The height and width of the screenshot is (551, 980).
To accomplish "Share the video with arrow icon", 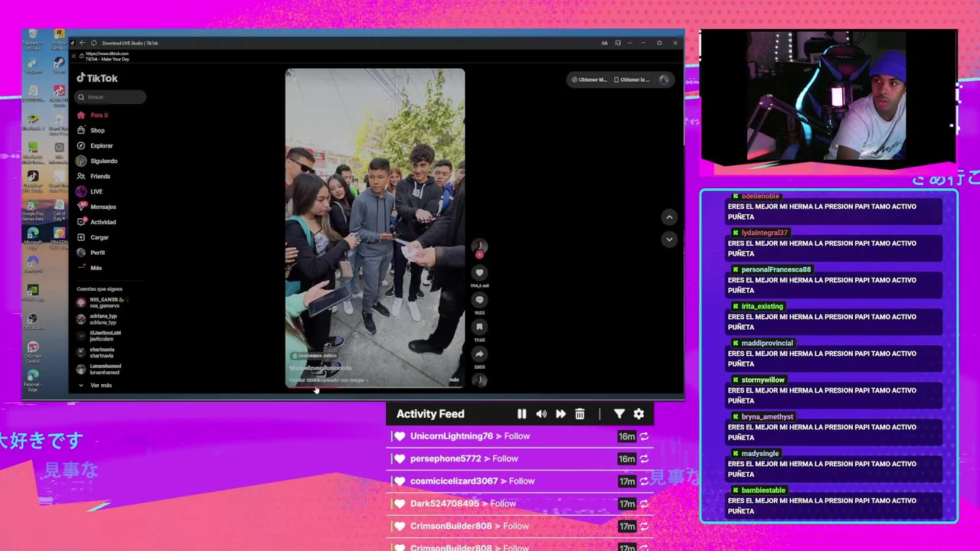I will (479, 354).
